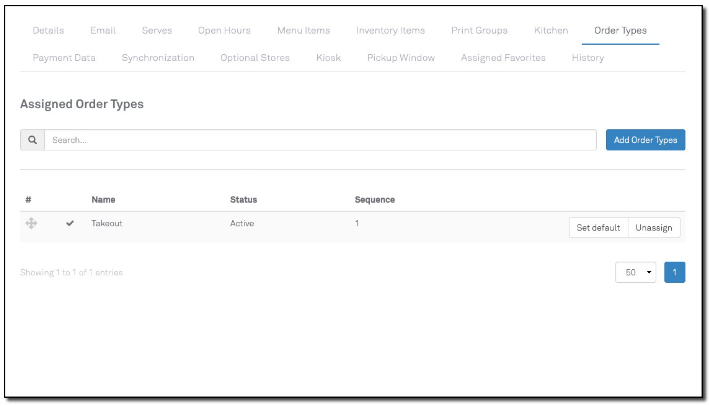The image size is (709, 406).
Task: Open the Menu Items tab
Action: (304, 31)
